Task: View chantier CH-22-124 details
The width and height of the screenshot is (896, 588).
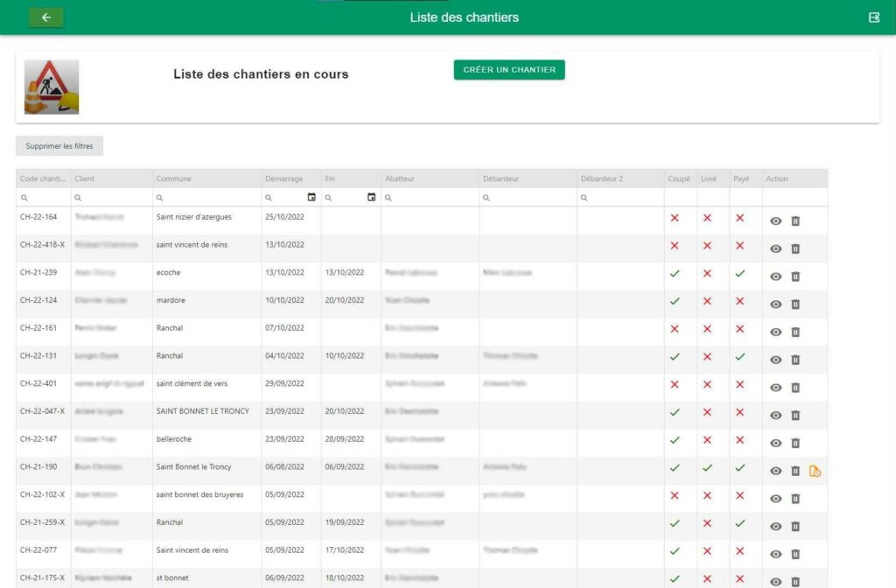Action: pyautogui.click(x=775, y=304)
